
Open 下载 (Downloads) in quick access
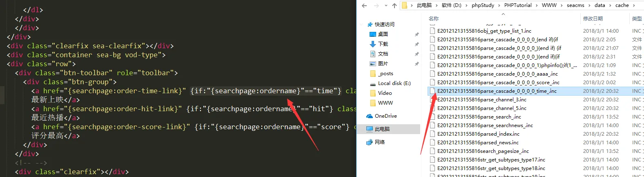pyautogui.click(x=383, y=44)
